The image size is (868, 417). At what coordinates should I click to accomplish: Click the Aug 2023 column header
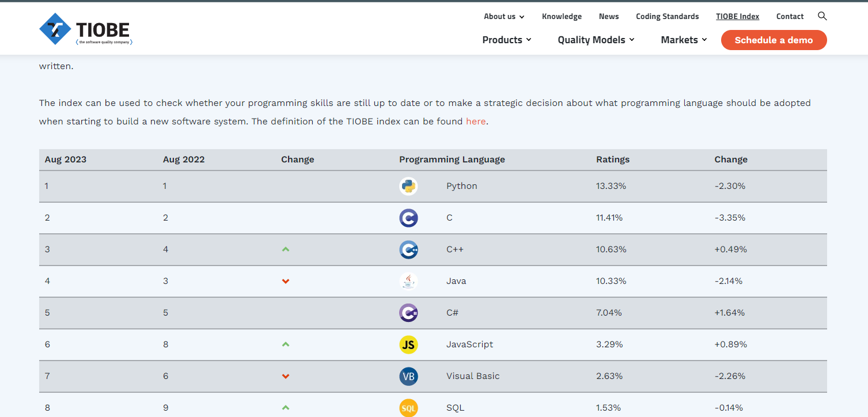point(66,160)
